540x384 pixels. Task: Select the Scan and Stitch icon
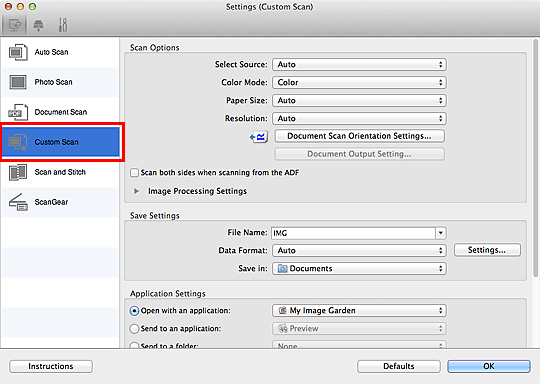[x=18, y=172]
